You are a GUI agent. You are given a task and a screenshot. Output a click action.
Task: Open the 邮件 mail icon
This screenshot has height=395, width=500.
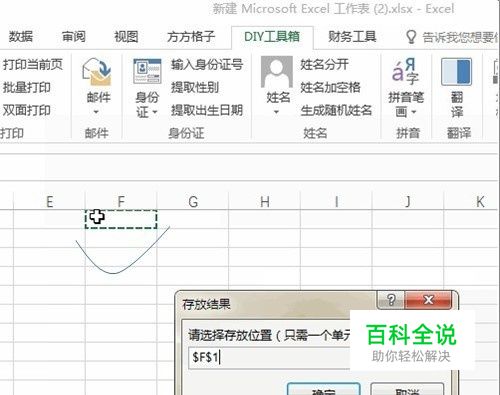pos(97,72)
